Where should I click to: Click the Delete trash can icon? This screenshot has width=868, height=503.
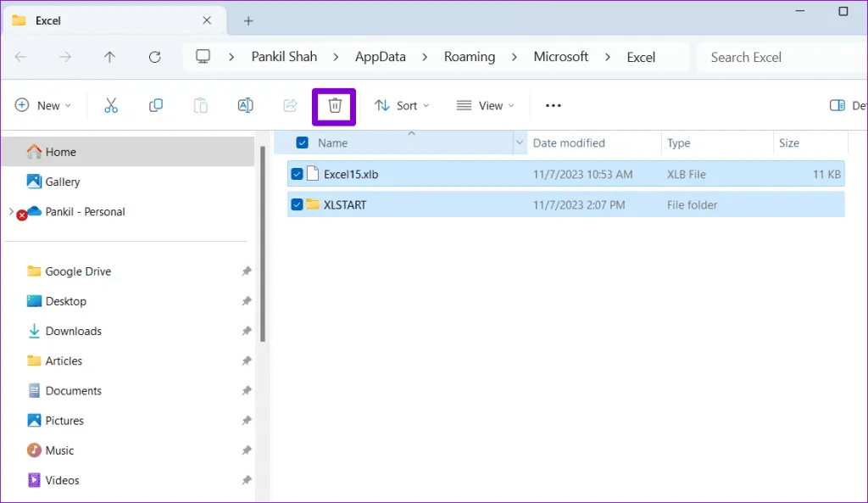[x=335, y=106]
